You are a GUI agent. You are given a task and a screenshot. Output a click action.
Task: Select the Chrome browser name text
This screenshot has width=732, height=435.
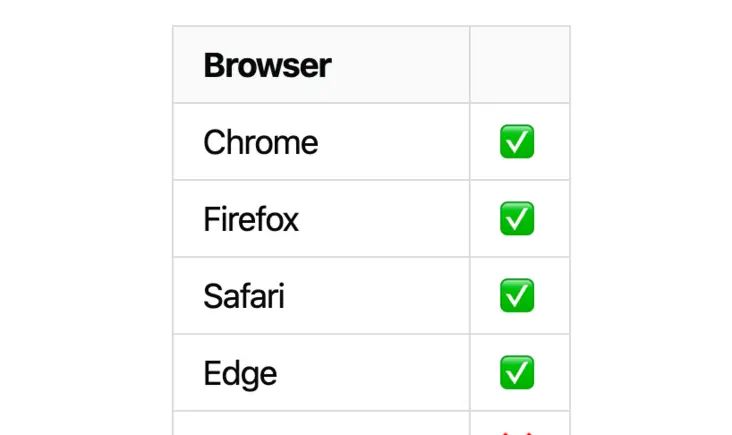260,142
